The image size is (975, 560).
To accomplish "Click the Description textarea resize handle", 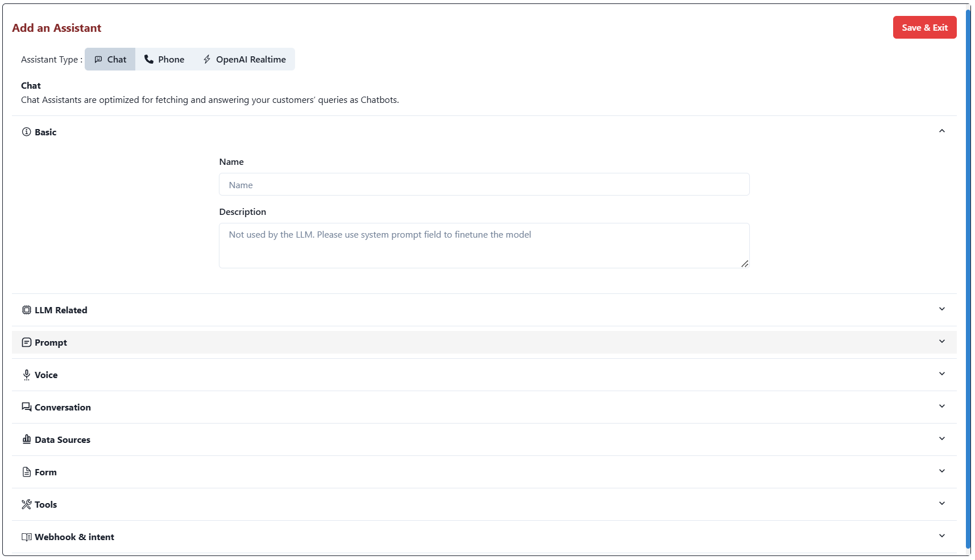I will [x=745, y=264].
